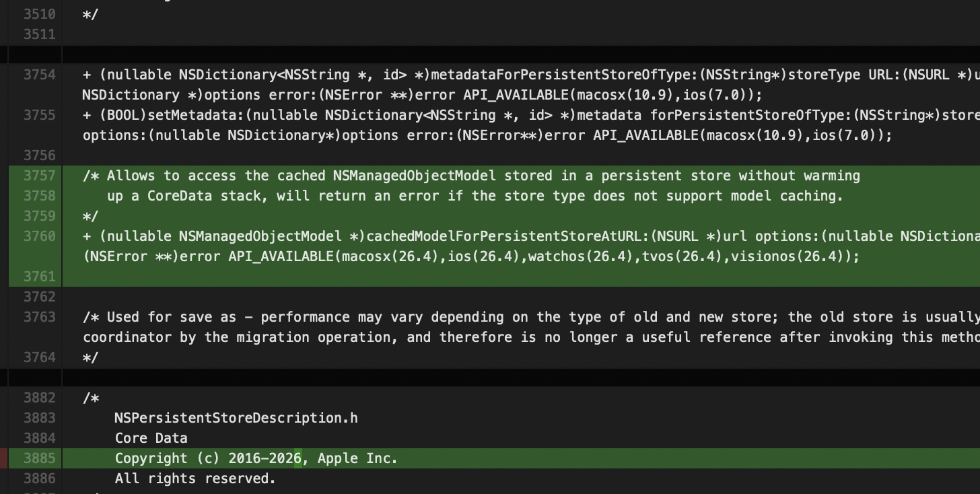Click line number 3763 in the gutter
The height and width of the screenshot is (494, 980).
[40, 317]
